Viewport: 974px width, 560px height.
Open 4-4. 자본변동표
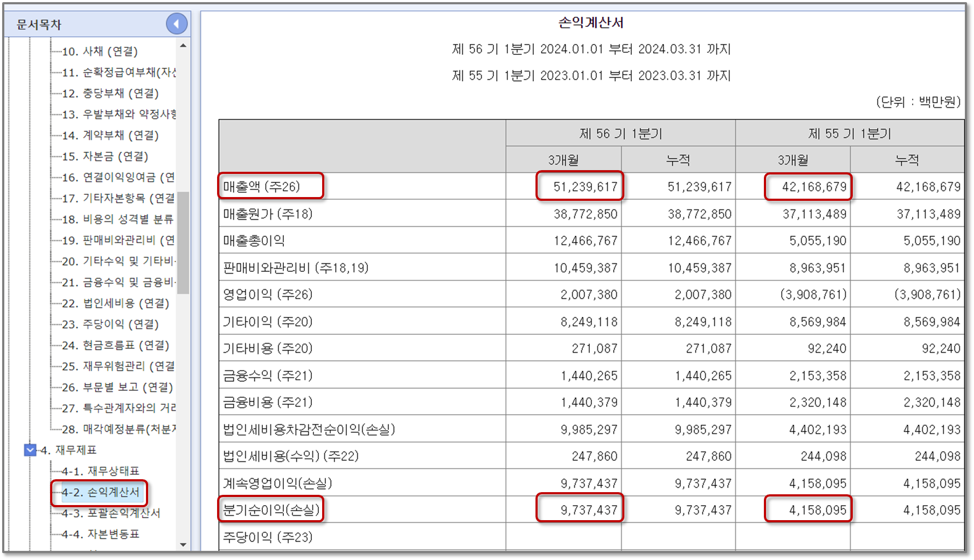(x=100, y=534)
